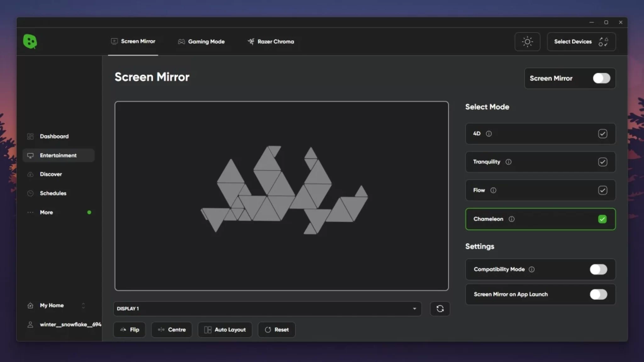Open the Razer Chroma tab
The width and height of the screenshot is (644, 362).
tap(271, 42)
